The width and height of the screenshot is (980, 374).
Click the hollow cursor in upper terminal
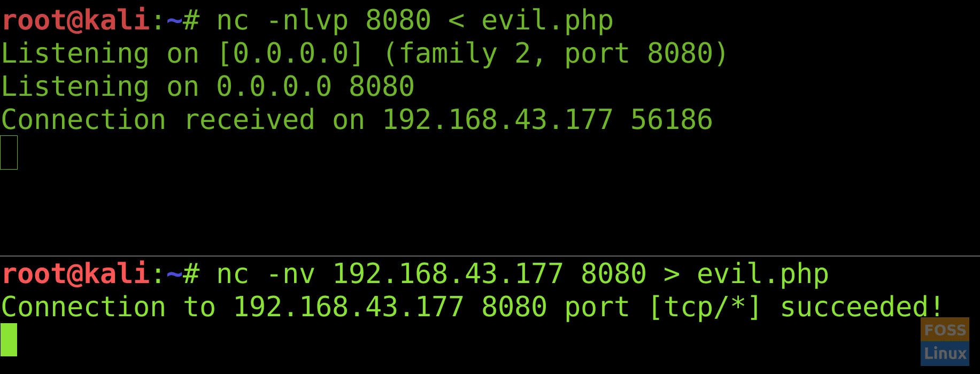[9, 152]
